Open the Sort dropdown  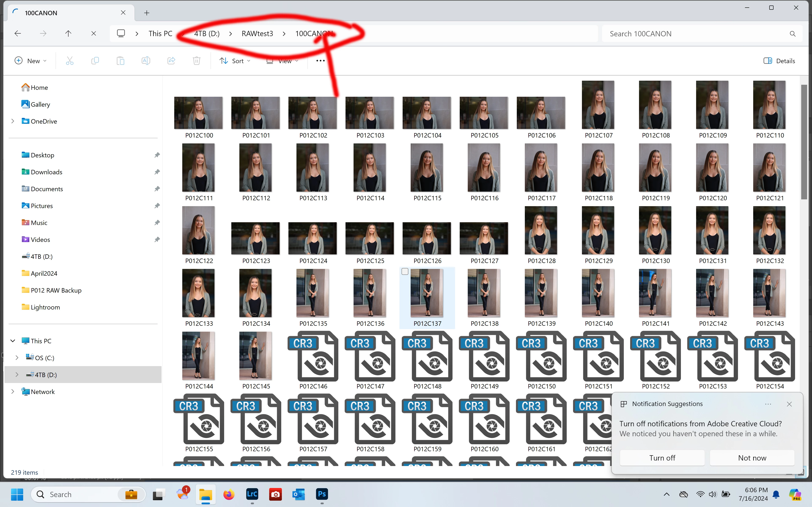[235, 61]
